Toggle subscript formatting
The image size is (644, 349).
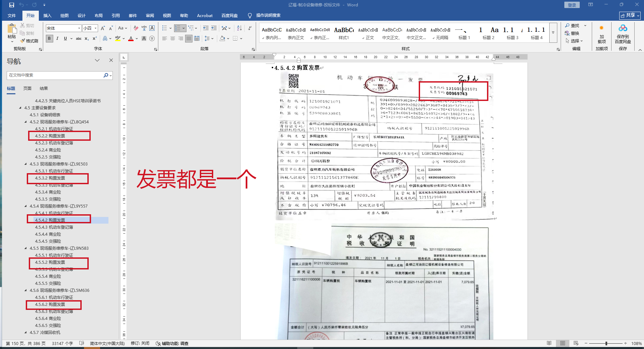click(87, 38)
